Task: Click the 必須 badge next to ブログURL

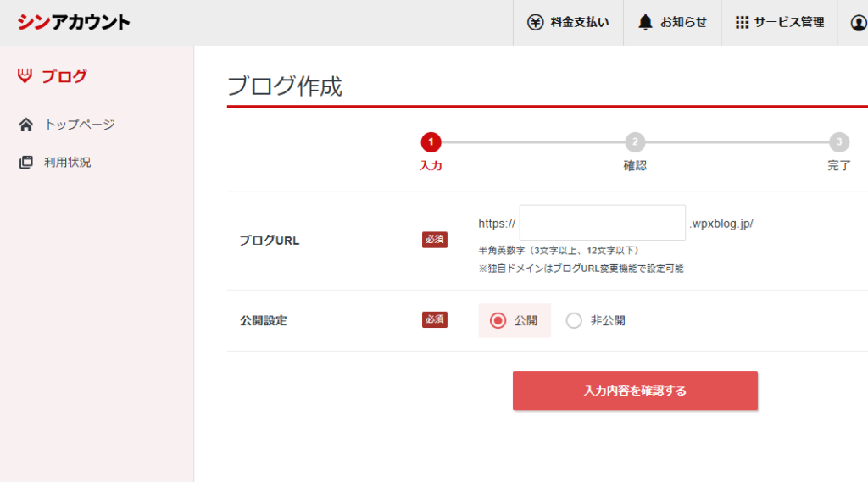Action: 435,240
